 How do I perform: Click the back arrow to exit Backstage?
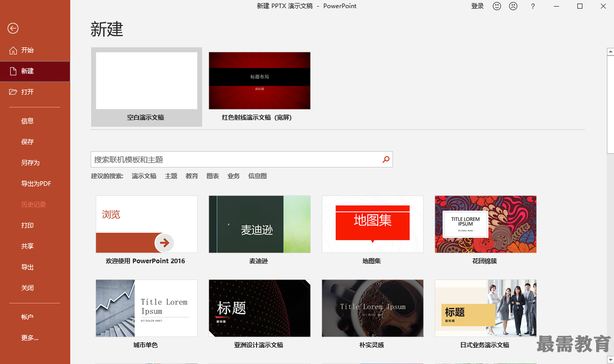[13, 29]
